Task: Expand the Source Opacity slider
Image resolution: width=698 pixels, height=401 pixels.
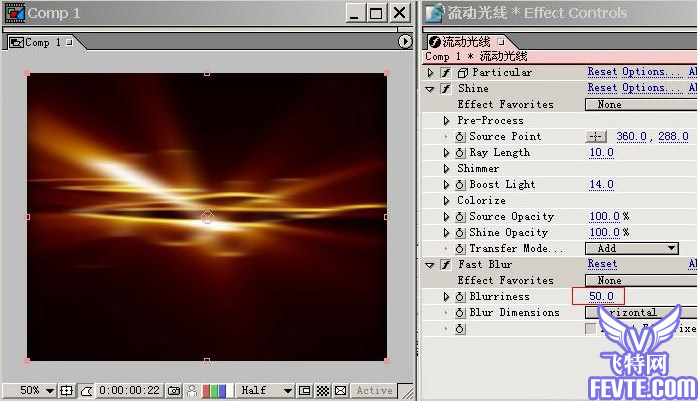Action: click(x=446, y=217)
